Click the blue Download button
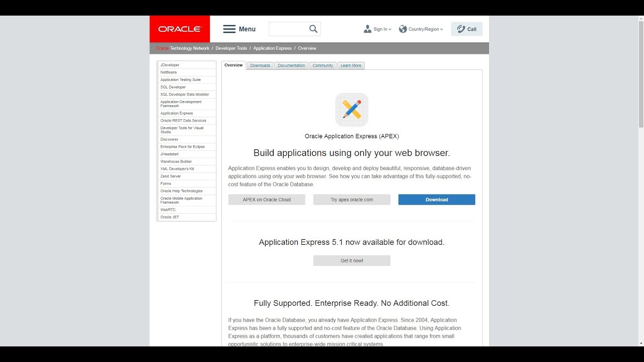The width and height of the screenshot is (644, 362). coord(437,200)
